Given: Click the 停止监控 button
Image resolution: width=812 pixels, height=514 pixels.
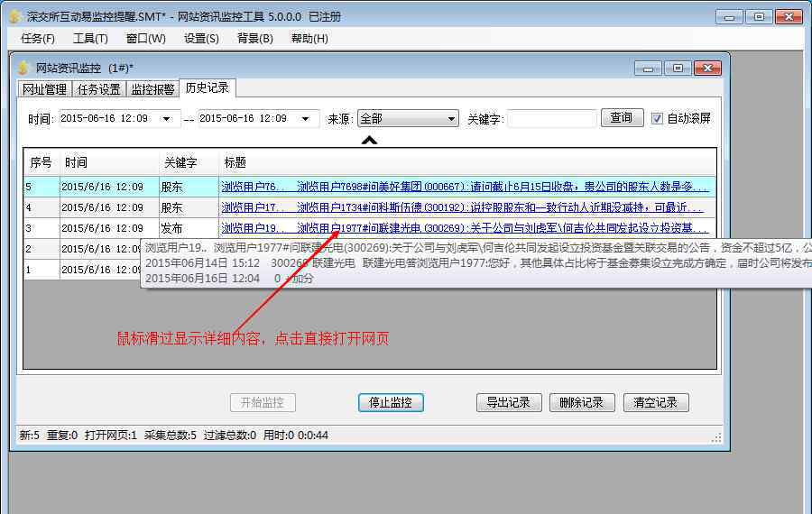Looking at the screenshot, I should click(391, 403).
